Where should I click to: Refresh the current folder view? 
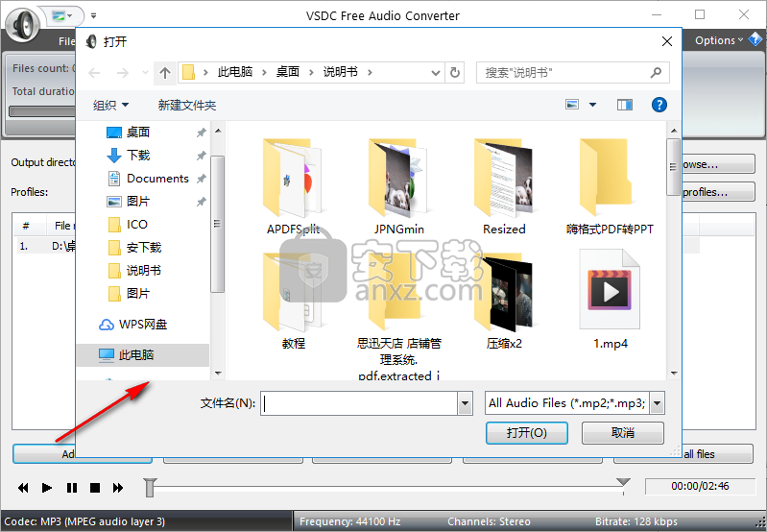point(455,73)
